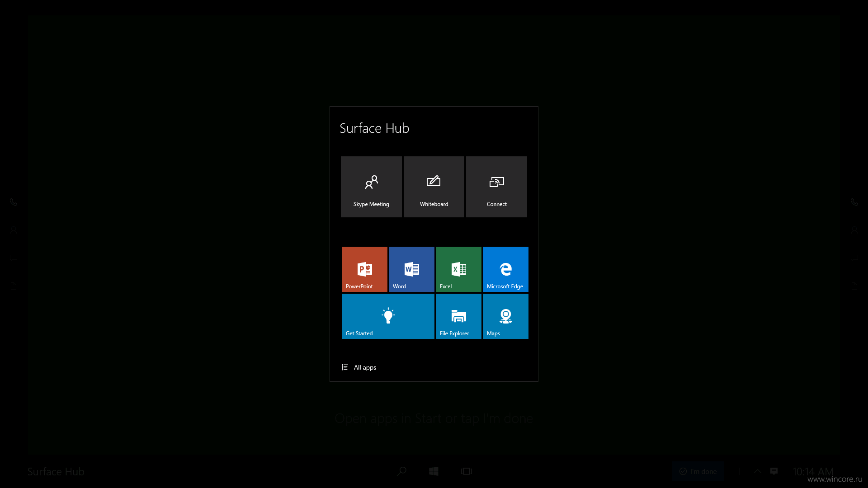Click the phone call icon on the left edge
This screenshot has width=868, height=488.
click(14, 202)
